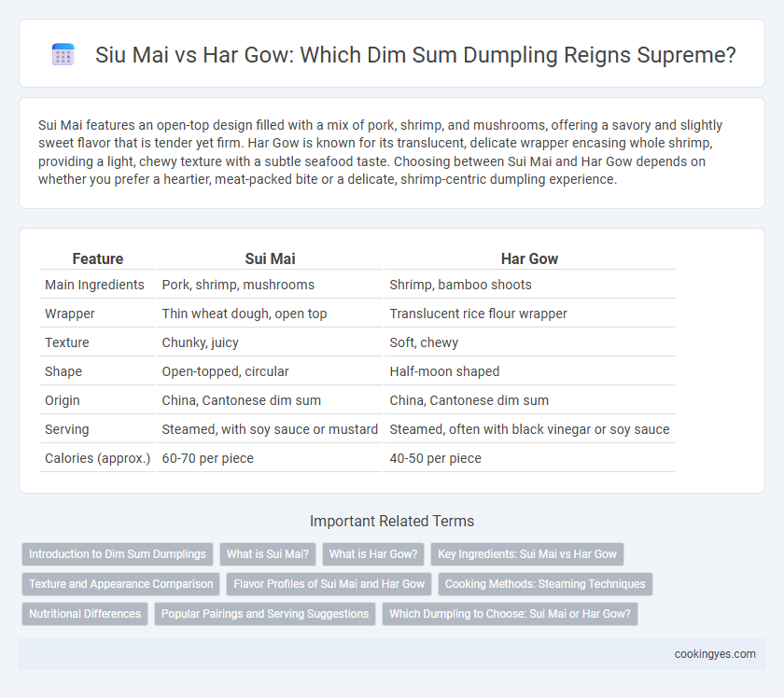Select 'Key Ingredients: Sui Mai vs Har Gow' tag

tap(527, 554)
